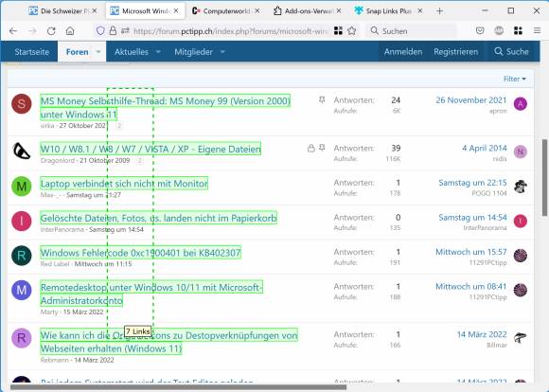Viewport: 549px width, 392px height.
Task: Click the Registrieren link
Action: pyautogui.click(x=455, y=51)
